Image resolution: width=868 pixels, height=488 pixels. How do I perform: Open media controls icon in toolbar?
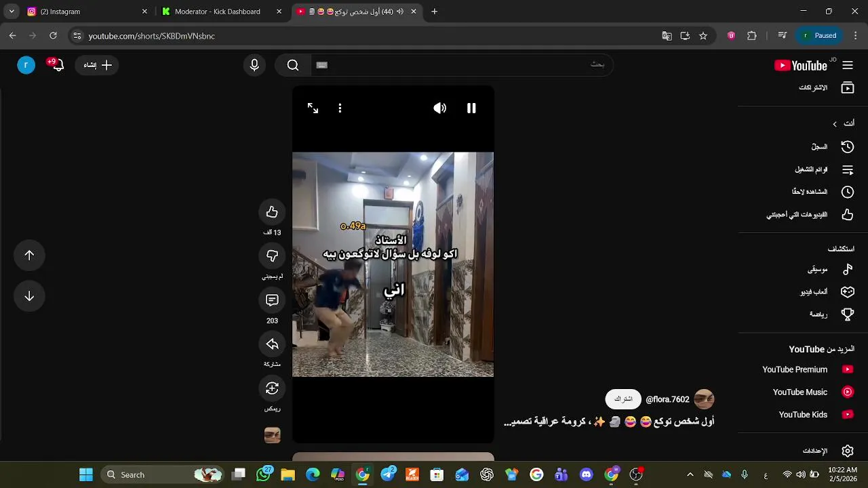click(x=782, y=36)
